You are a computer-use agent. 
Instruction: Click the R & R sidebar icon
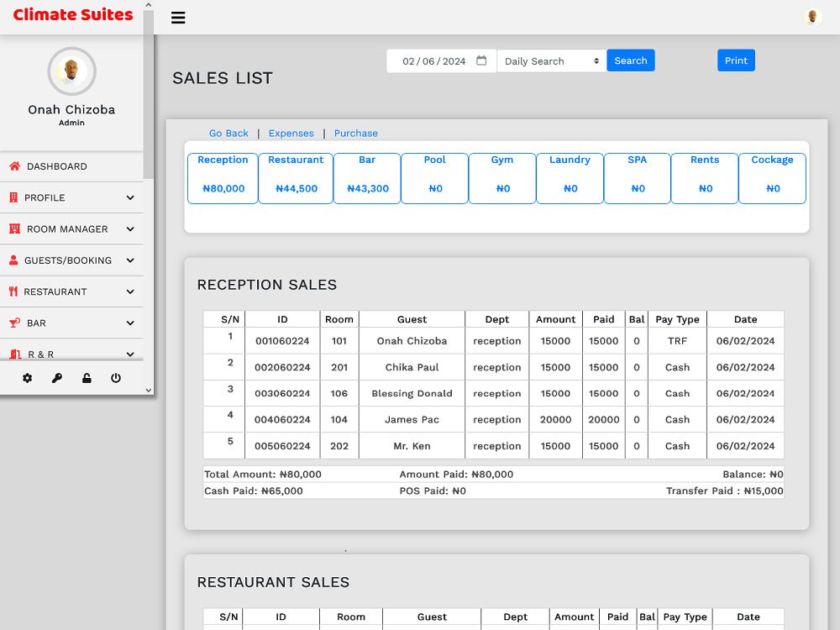point(15,354)
